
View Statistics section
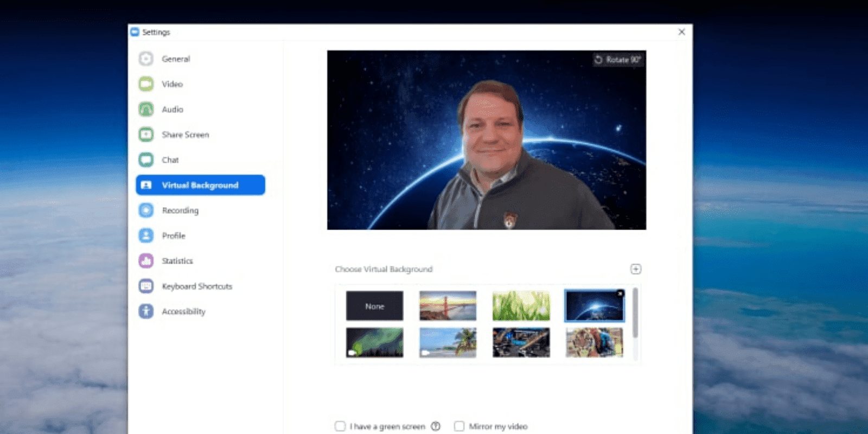click(177, 261)
